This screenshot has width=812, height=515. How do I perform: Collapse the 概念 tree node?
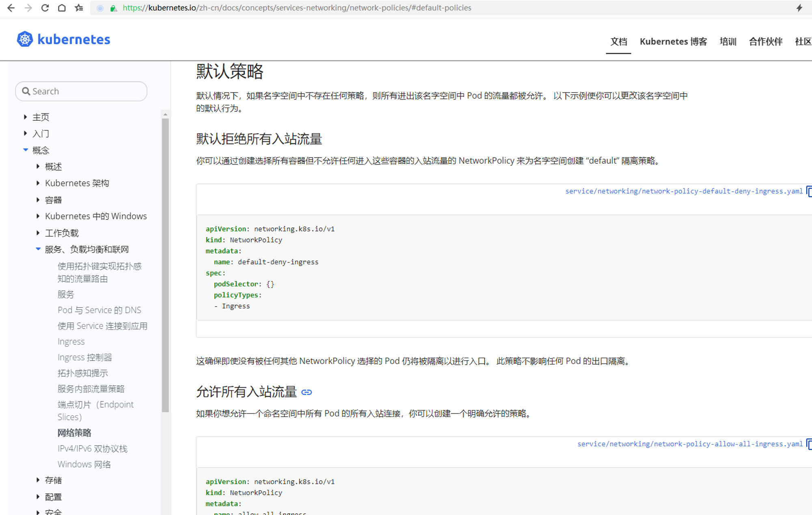26,150
